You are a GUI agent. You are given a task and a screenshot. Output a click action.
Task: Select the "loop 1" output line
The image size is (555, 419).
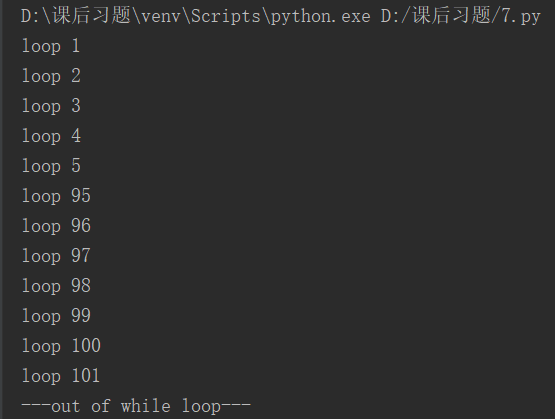click(x=51, y=46)
